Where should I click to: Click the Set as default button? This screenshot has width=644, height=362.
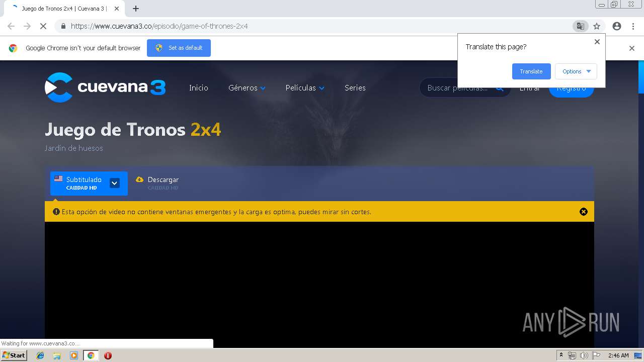pyautogui.click(x=179, y=48)
